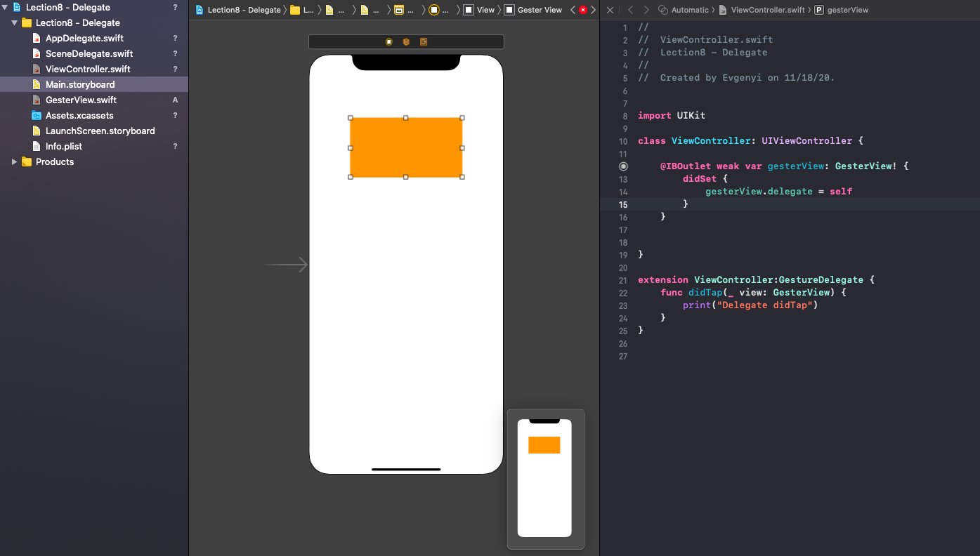Click 'func didTap' declaration line
This screenshot has height=556, width=980.
pyautogui.click(x=754, y=292)
